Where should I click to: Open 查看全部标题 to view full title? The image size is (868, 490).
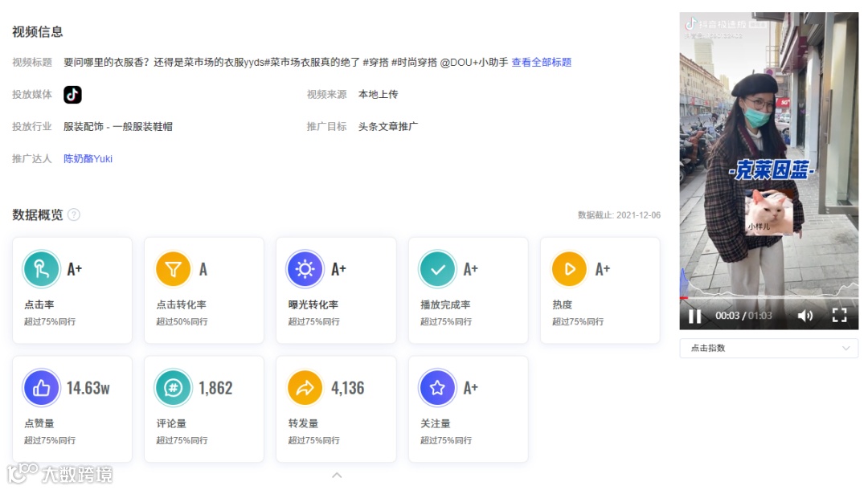[541, 62]
